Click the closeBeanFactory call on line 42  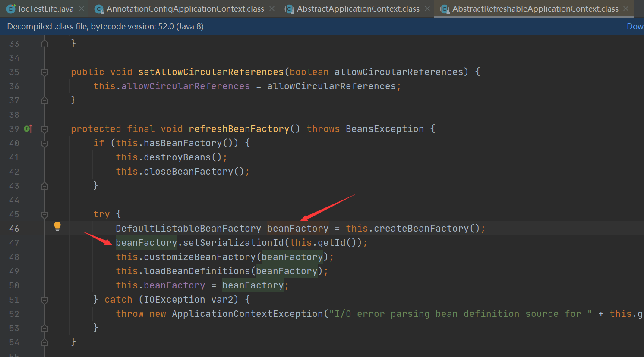[189, 172]
